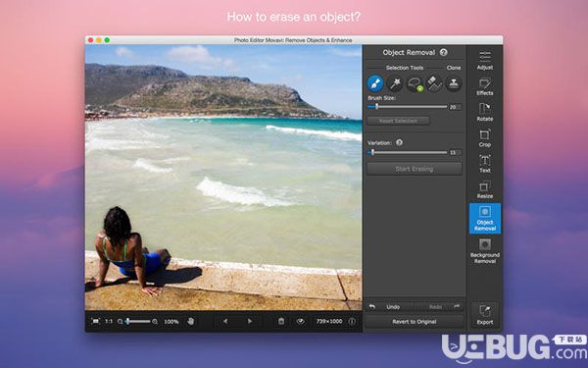Click the 100% zoom value
Screen dimensions: 588x368
pos(171,322)
